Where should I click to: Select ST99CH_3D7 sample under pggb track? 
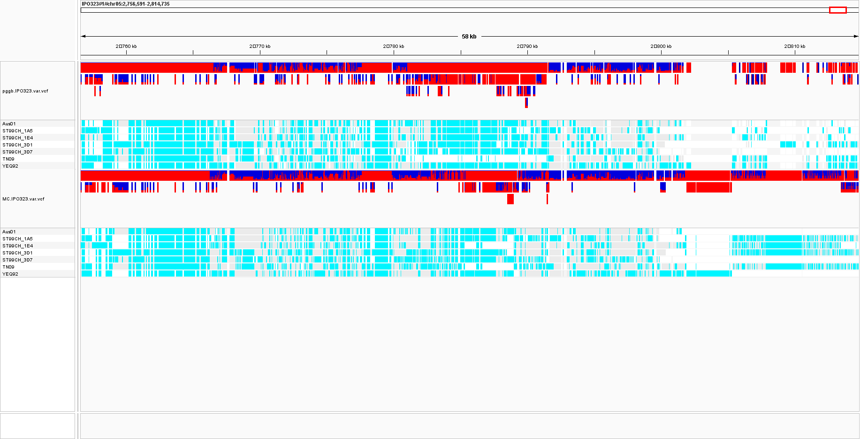(17, 152)
